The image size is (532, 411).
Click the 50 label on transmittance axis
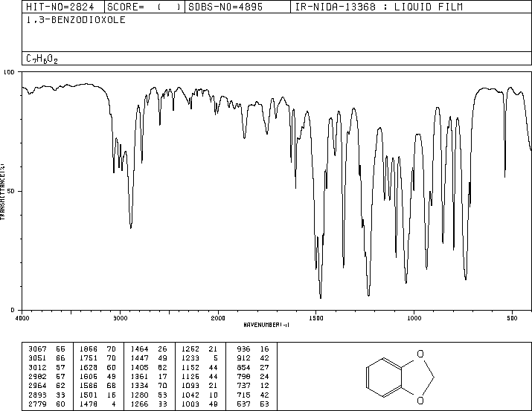11,191
